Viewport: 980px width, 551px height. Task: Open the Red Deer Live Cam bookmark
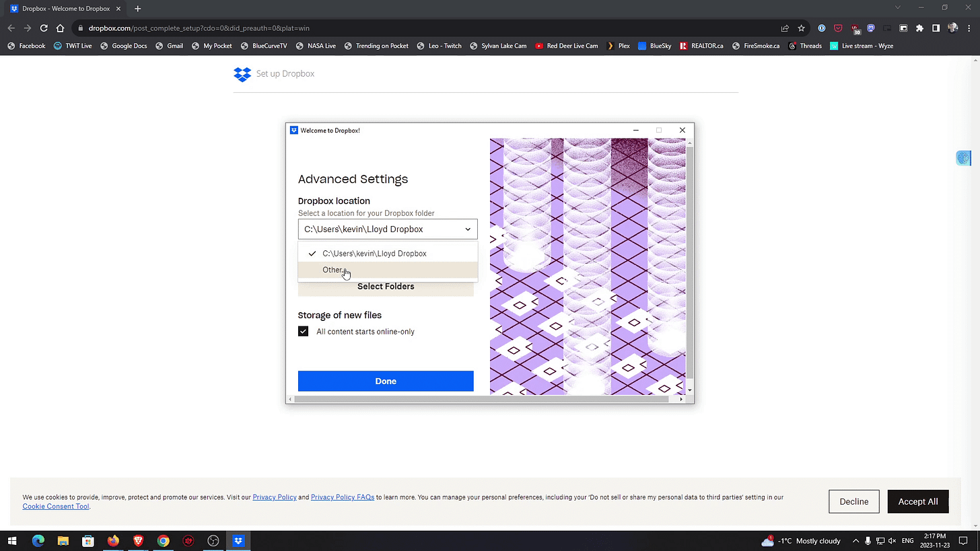click(567, 46)
